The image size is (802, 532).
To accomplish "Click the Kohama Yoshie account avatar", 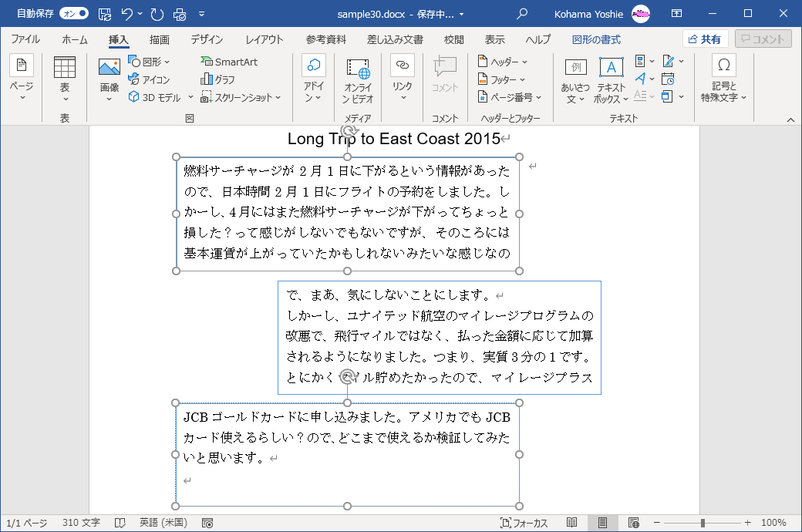I will coord(641,14).
